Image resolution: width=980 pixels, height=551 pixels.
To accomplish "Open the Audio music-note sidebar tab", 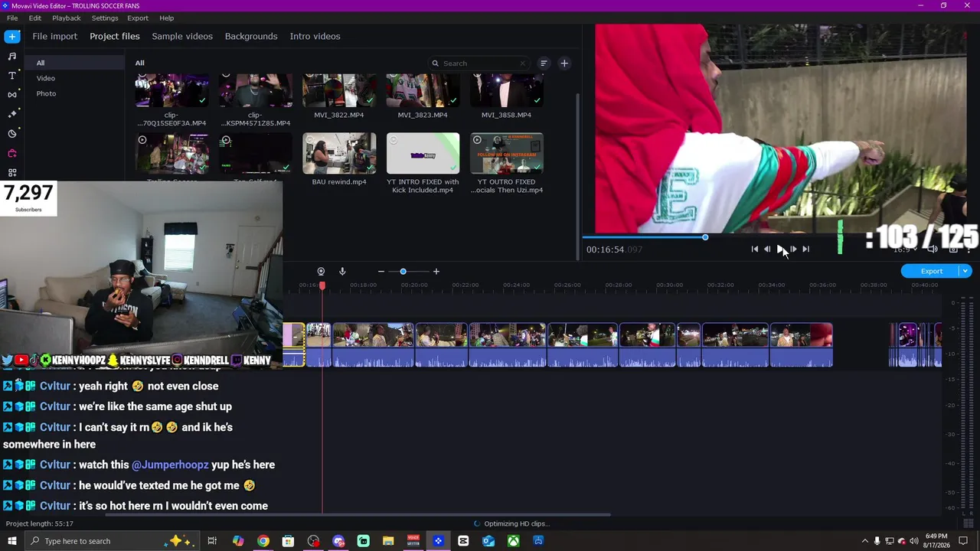I will tap(12, 56).
